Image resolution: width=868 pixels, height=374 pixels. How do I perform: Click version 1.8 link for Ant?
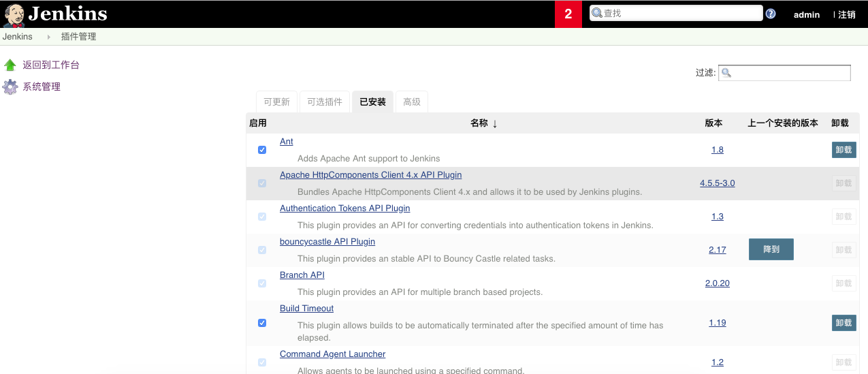718,150
